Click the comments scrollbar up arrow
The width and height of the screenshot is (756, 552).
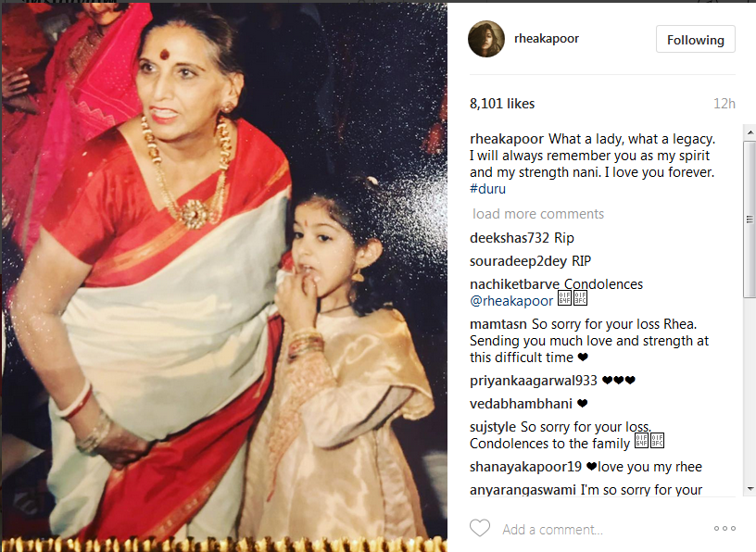750,132
